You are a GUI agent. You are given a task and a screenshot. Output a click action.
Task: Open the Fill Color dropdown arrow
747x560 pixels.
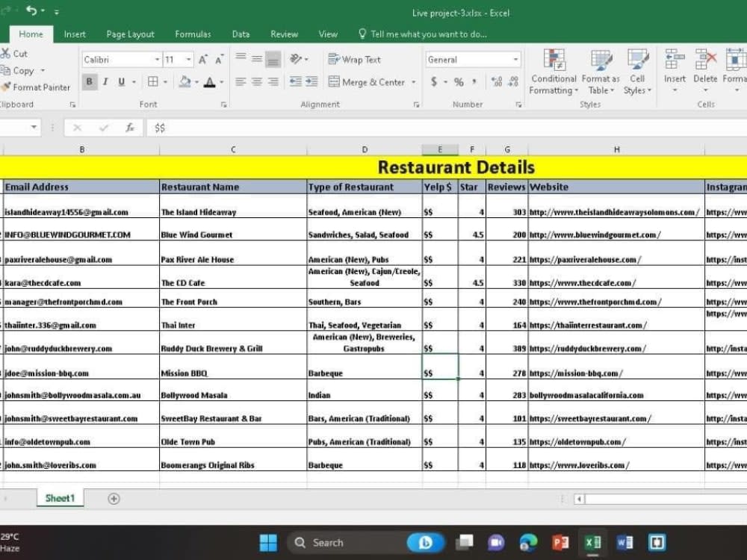[196, 82]
